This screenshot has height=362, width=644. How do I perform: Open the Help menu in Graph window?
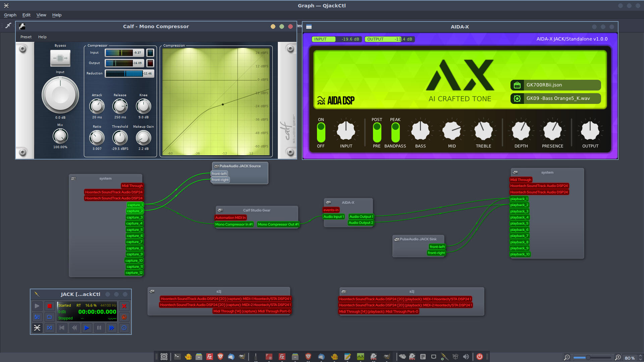57,15
